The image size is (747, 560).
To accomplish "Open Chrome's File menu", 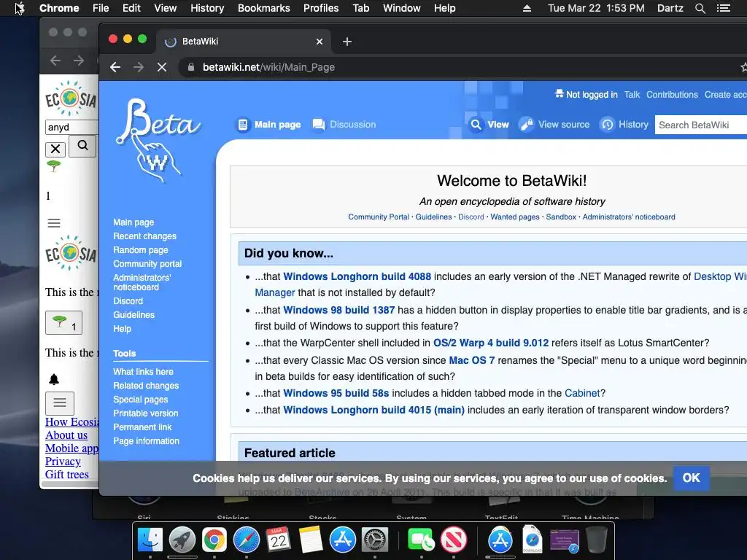I will pyautogui.click(x=101, y=8).
